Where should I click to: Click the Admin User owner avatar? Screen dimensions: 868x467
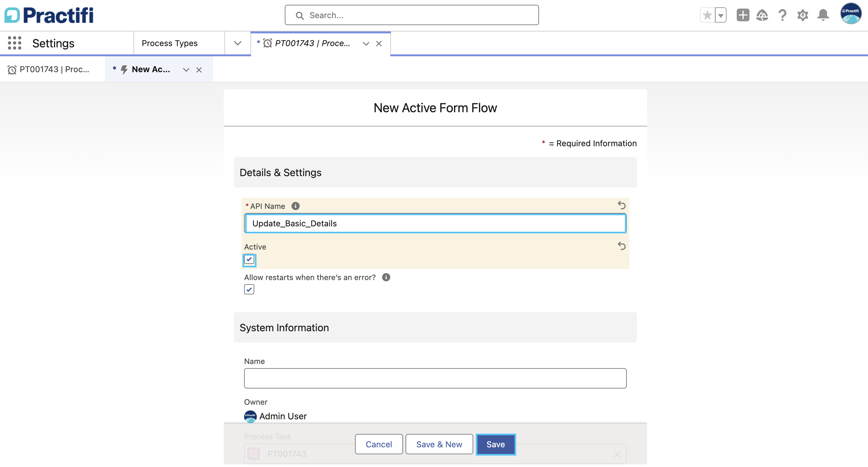click(x=250, y=416)
